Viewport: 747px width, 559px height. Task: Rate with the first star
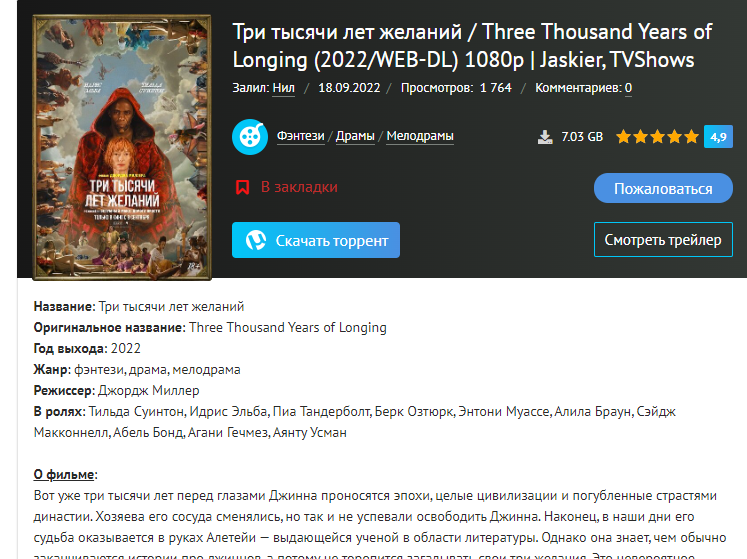[623, 137]
